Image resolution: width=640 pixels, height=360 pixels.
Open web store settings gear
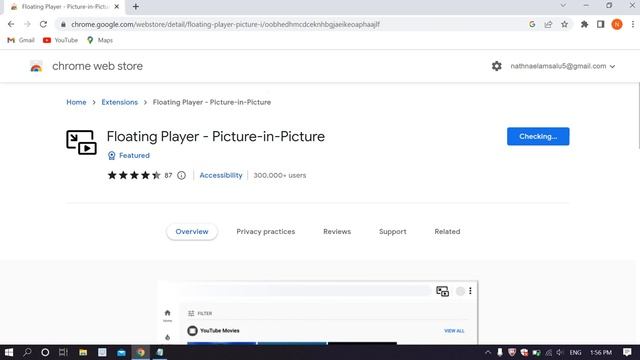point(496,66)
